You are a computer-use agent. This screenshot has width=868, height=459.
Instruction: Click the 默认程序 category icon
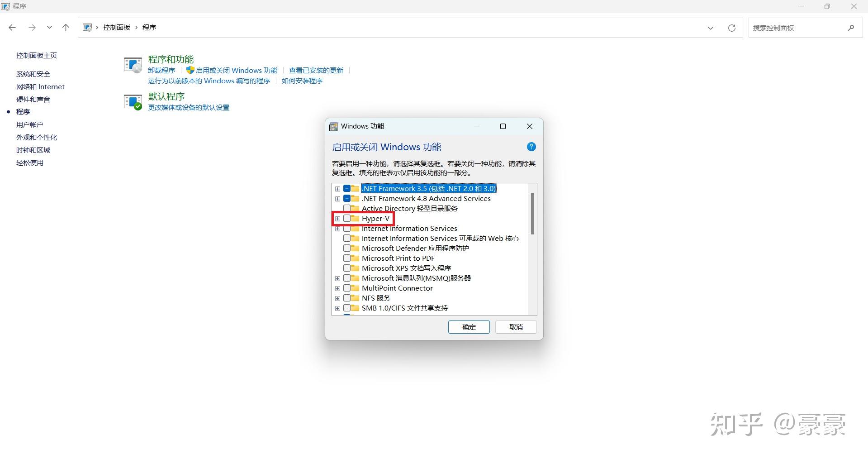133,102
